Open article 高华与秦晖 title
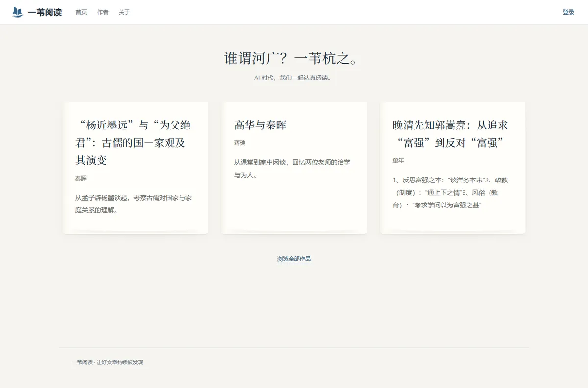This screenshot has height=388, width=588. click(x=260, y=125)
